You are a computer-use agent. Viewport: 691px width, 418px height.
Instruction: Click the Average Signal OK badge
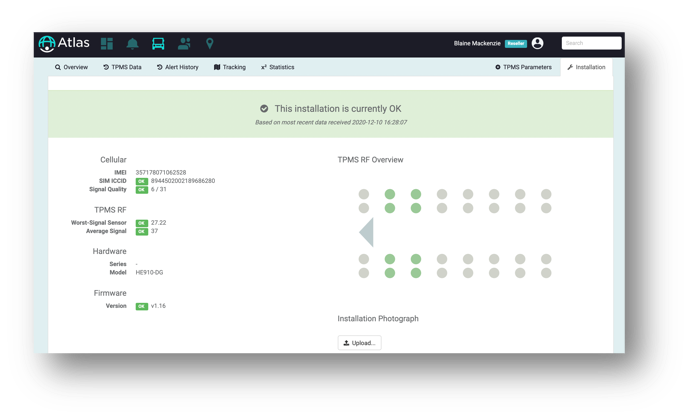141,231
